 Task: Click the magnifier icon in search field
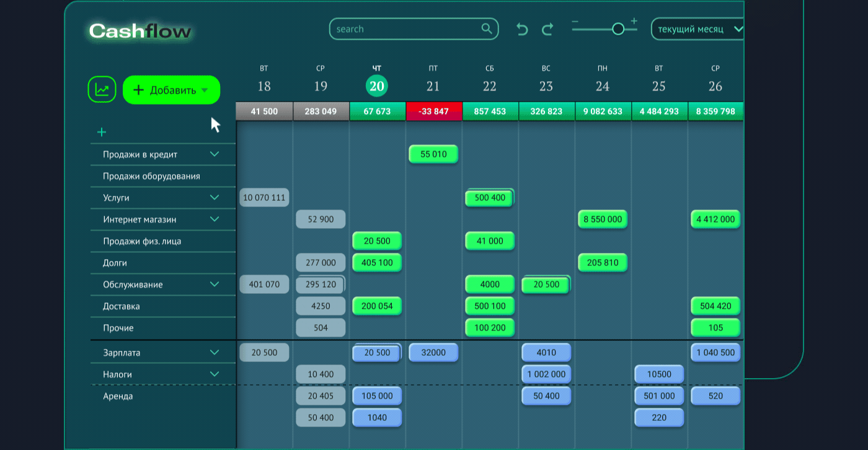point(487,29)
